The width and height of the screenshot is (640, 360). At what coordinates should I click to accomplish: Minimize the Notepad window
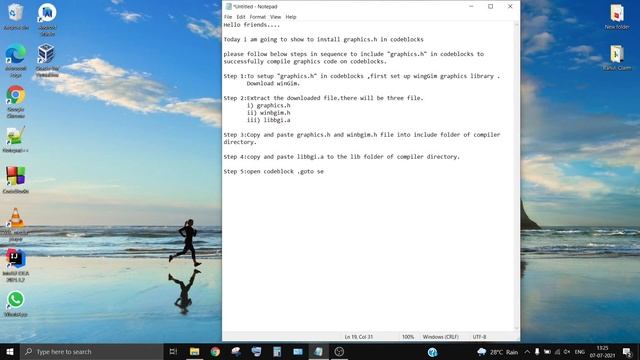471,7
